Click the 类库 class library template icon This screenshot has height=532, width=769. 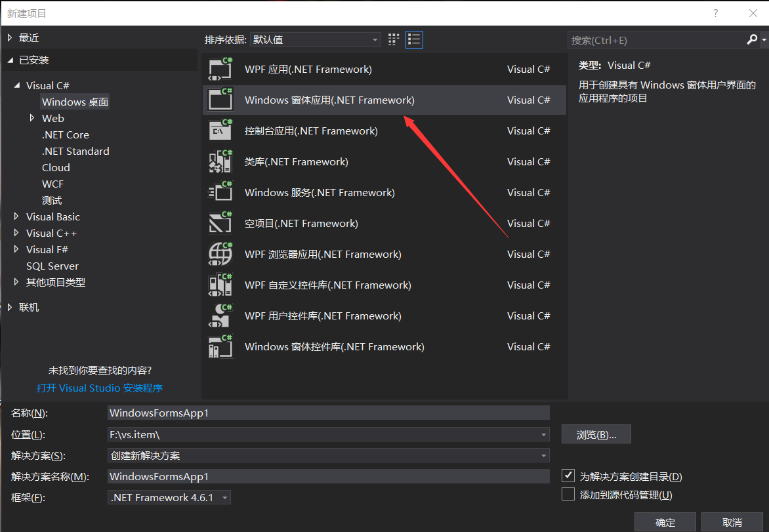220,162
